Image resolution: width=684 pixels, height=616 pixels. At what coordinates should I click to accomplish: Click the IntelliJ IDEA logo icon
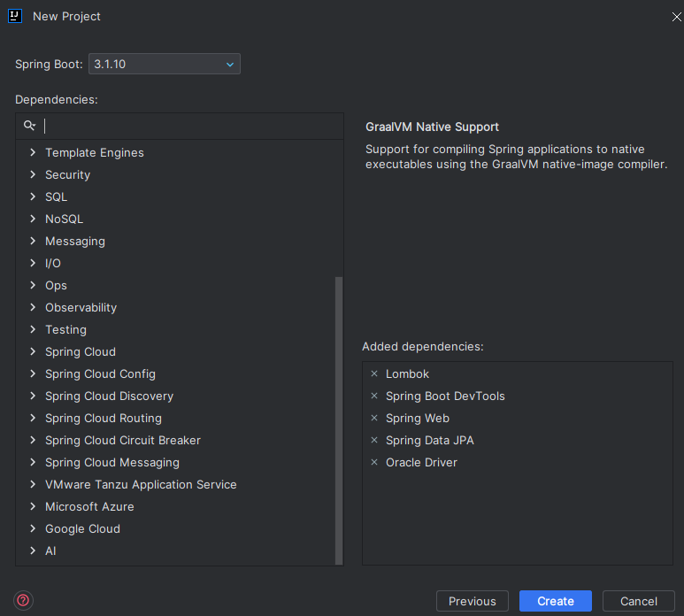pos(15,16)
